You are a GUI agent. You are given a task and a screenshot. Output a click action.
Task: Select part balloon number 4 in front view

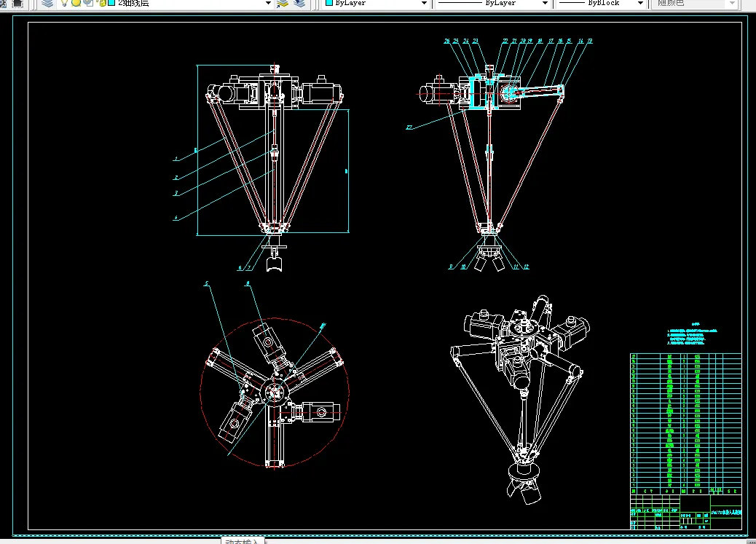pyautogui.click(x=176, y=218)
